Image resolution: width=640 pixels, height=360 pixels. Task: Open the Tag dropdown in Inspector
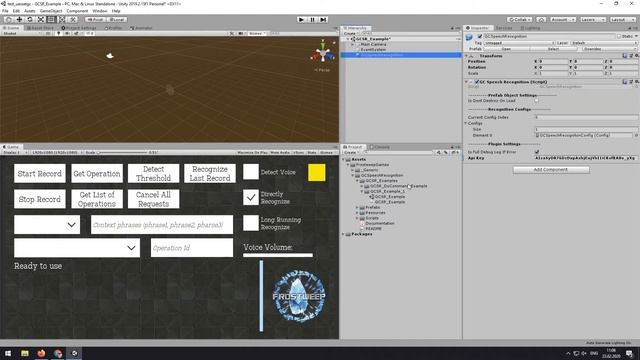click(519, 43)
